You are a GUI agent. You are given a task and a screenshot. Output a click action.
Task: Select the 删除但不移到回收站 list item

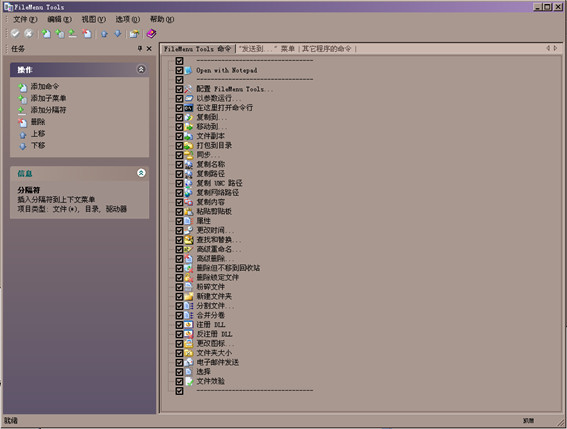click(228, 268)
